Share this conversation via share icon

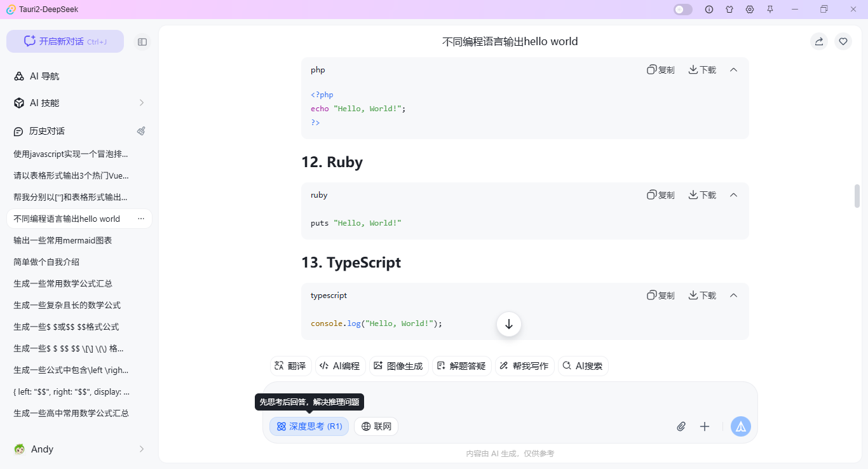coord(819,41)
